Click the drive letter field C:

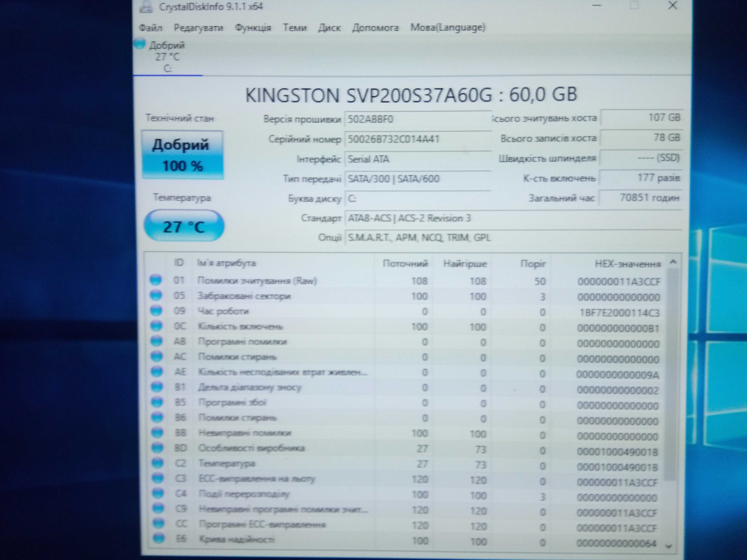point(417,199)
